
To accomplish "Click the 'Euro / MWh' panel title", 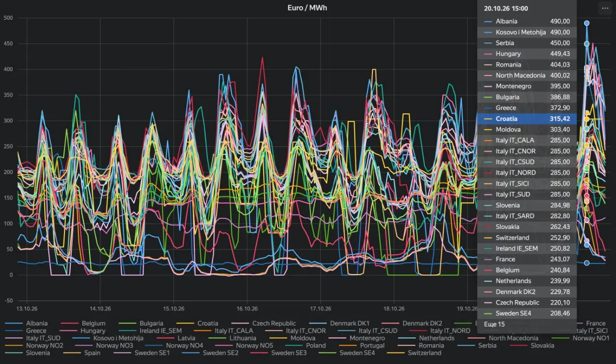I will (307, 8).
